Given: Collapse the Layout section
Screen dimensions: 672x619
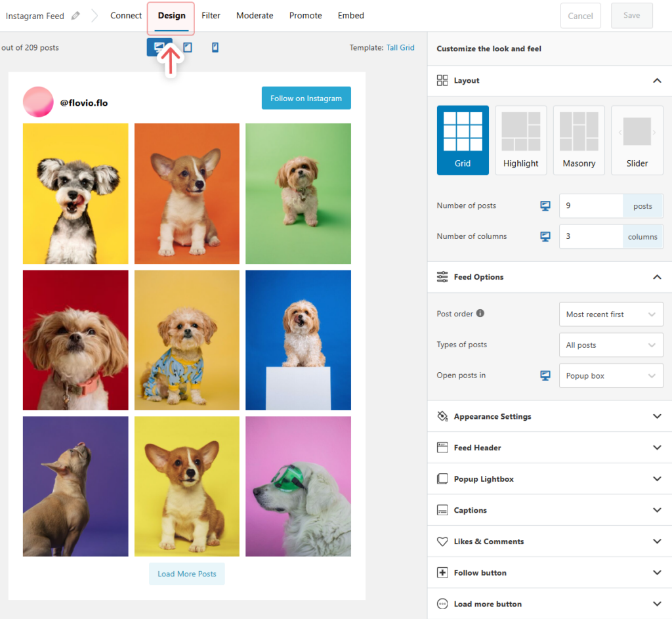Looking at the screenshot, I should [x=657, y=80].
